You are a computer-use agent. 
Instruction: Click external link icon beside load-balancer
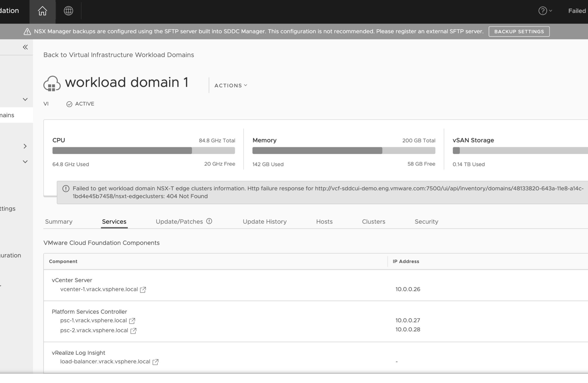tap(155, 362)
